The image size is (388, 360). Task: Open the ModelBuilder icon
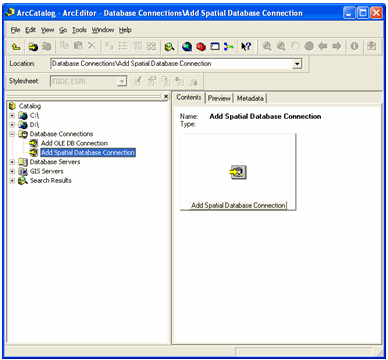coord(229,47)
